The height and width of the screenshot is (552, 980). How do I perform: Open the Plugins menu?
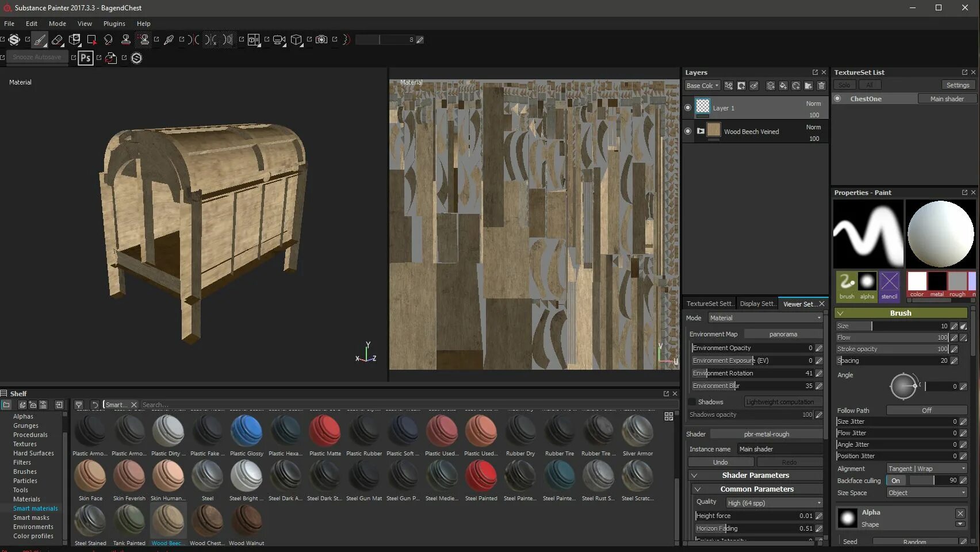click(x=113, y=24)
